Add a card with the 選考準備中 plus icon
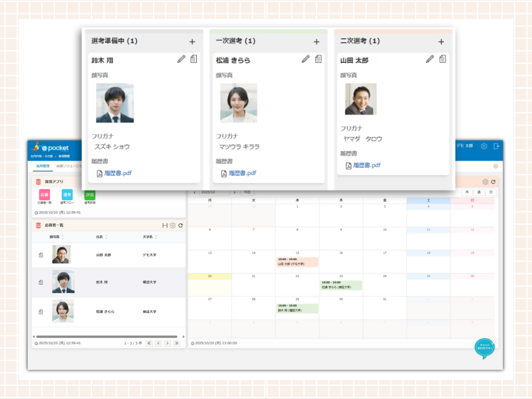 pyautogui.click(x=192, y=41)
